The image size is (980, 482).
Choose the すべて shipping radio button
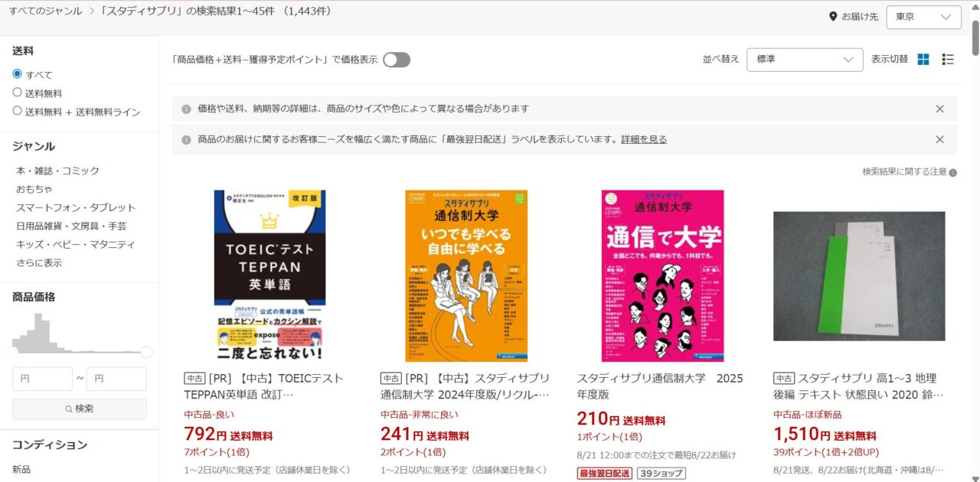(18, 74)
